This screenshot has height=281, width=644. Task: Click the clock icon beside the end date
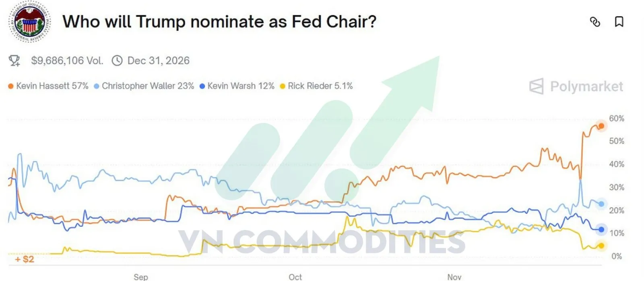click(x=117, y=60)
